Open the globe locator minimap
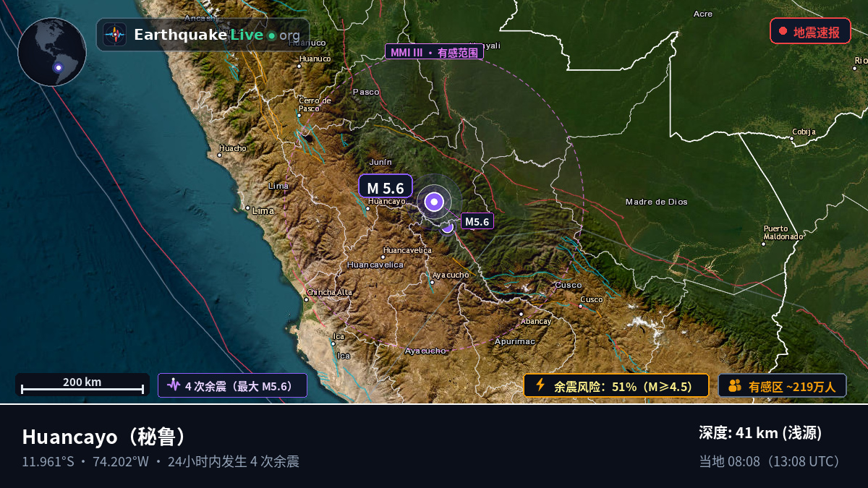 click(x=52, y=52)
